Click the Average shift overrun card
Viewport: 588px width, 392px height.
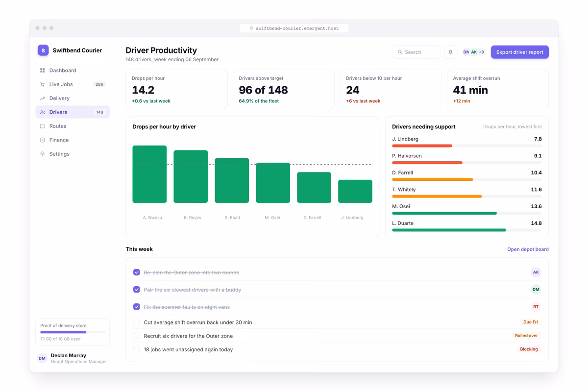tap(498, 89)
